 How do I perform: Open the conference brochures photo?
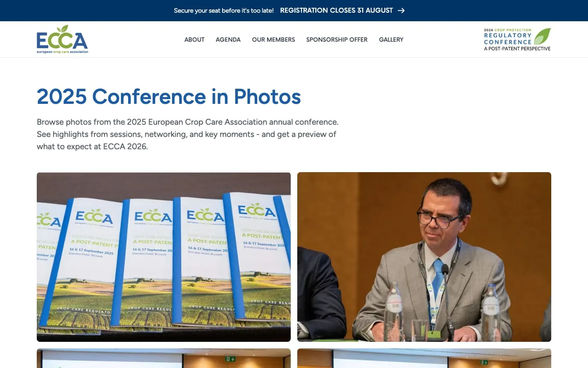coord(164,257)
